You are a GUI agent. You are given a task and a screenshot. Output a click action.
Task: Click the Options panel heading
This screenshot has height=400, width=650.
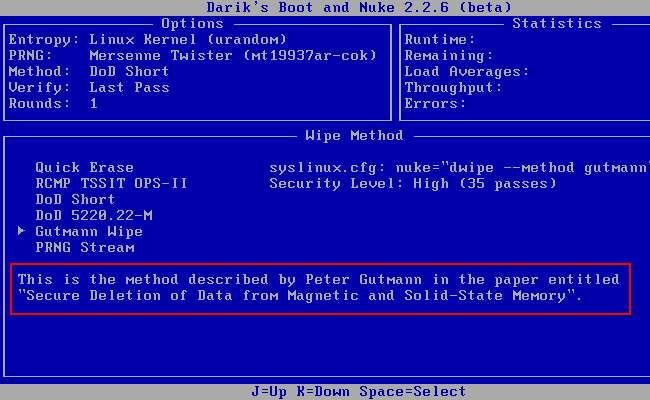point(192,24)
